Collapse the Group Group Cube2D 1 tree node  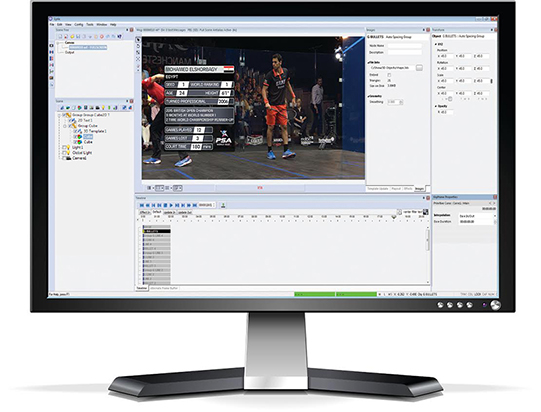point(59,115)
